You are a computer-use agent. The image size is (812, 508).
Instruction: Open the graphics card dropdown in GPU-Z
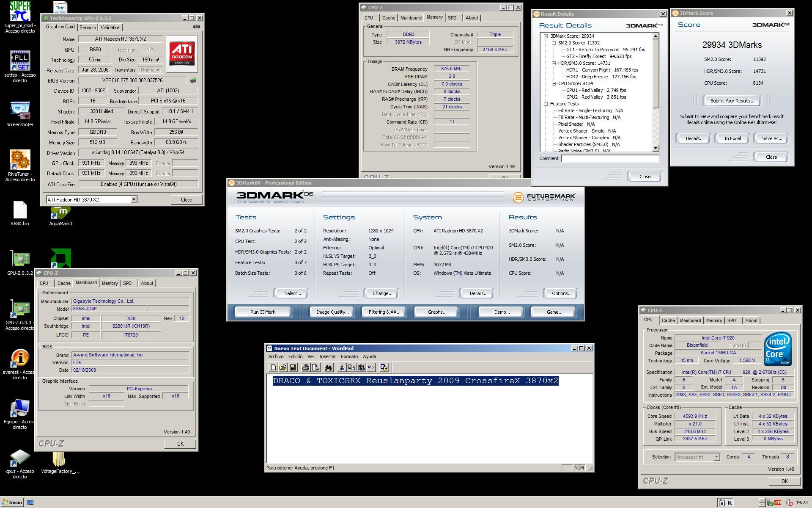pos(134,199)
